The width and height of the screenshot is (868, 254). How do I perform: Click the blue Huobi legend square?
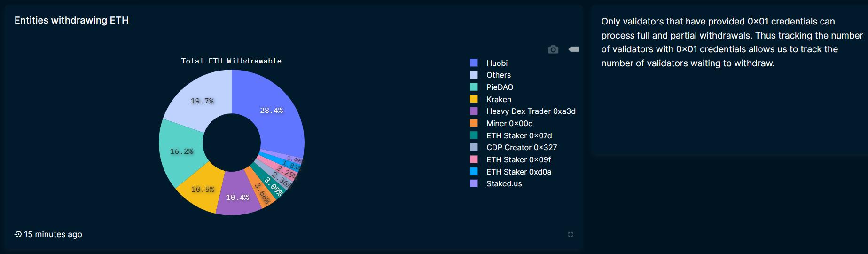click(474, 63)
